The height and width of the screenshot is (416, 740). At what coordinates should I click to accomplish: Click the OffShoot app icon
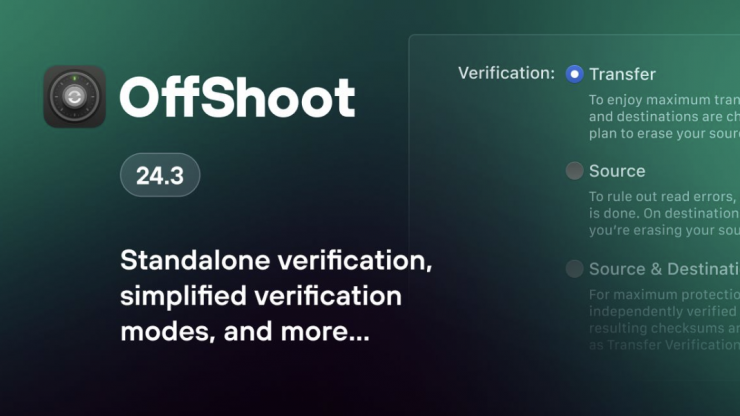click(75, 97)
